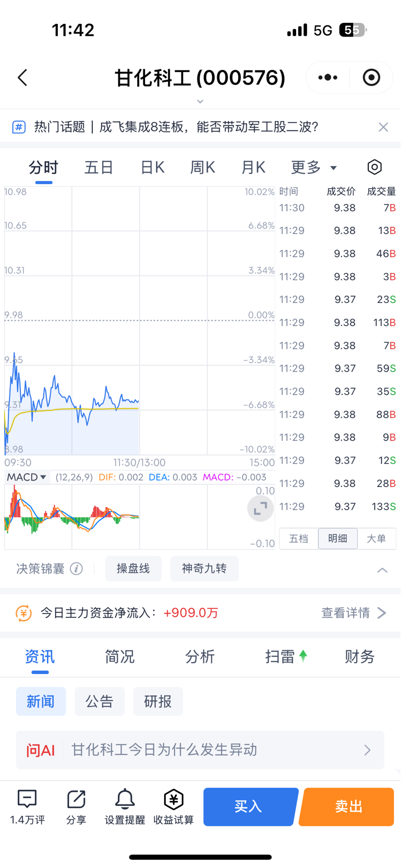This screenshot has width=401, height=868.
Task: Tap the mini-program target circle icon
Action: (x=371, y=78)
